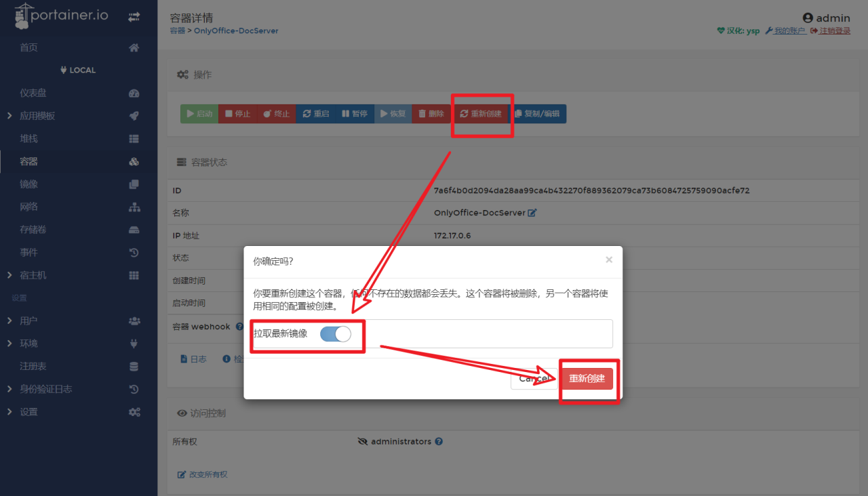Expand the 宿主机 sidebar group
The height and width of the screenshot is (496, 868).
pos(9,275)
